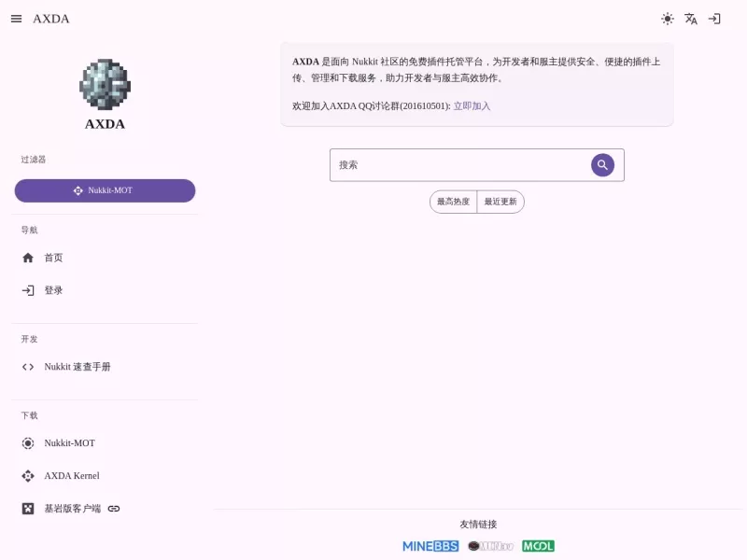
Task: Click the sidebar login arrow icon
Action: pos(28,290)
